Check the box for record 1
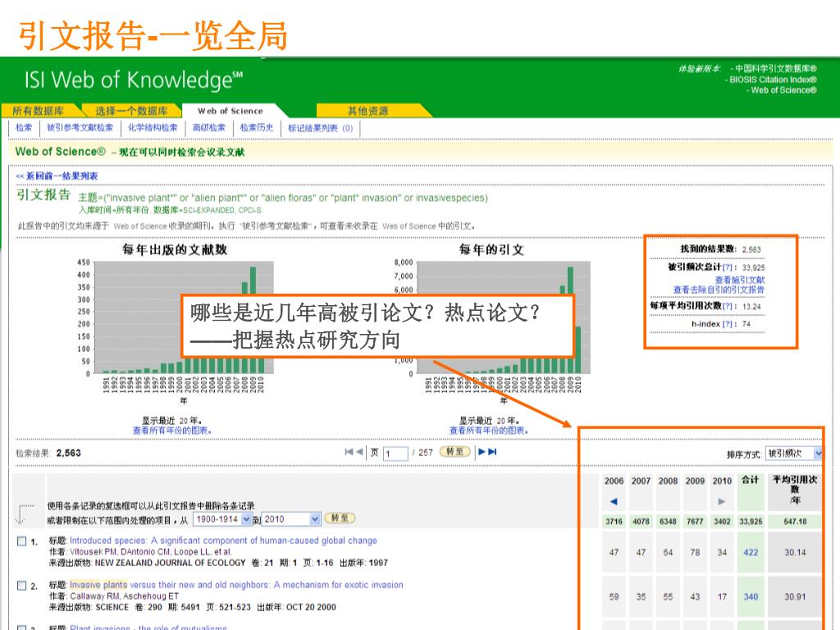840x630 pixels. point(21,541)
